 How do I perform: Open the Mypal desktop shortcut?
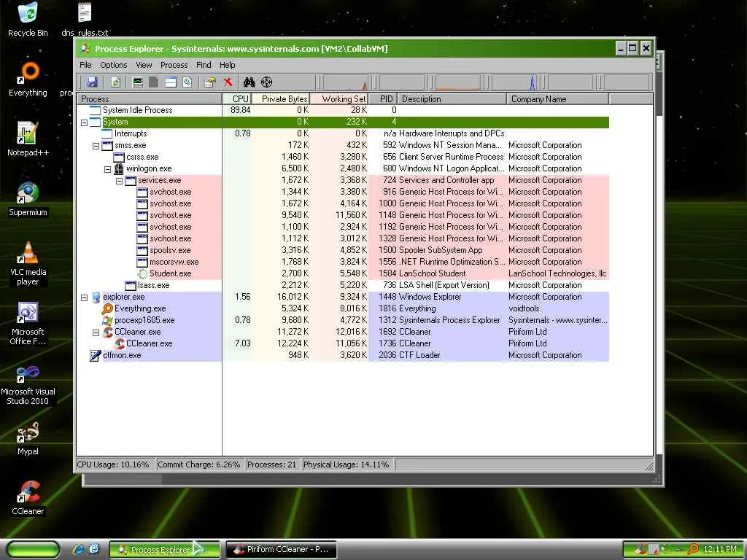tap(28, 438)
